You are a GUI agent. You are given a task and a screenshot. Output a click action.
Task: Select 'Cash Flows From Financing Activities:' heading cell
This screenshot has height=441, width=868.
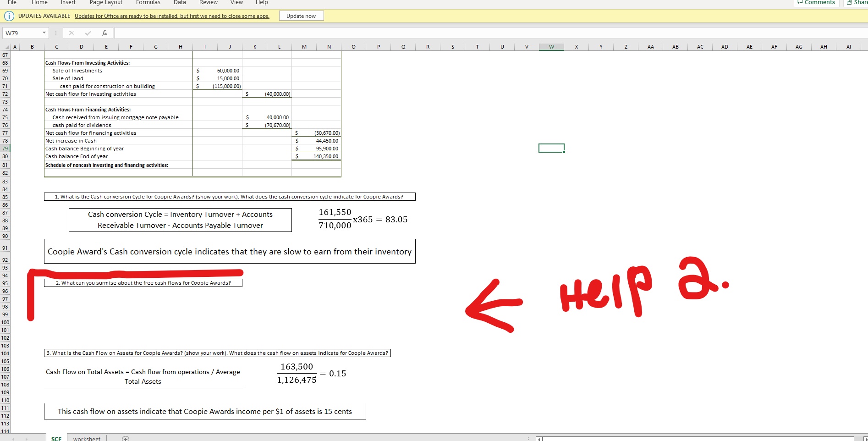119,110
